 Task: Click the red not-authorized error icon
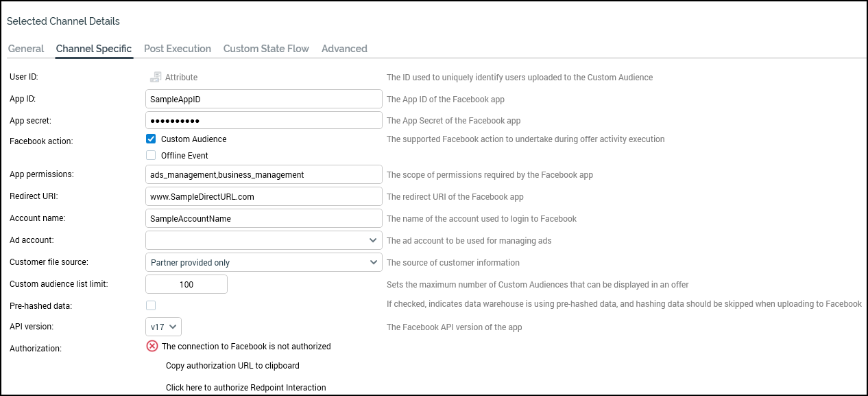[152, 346]
